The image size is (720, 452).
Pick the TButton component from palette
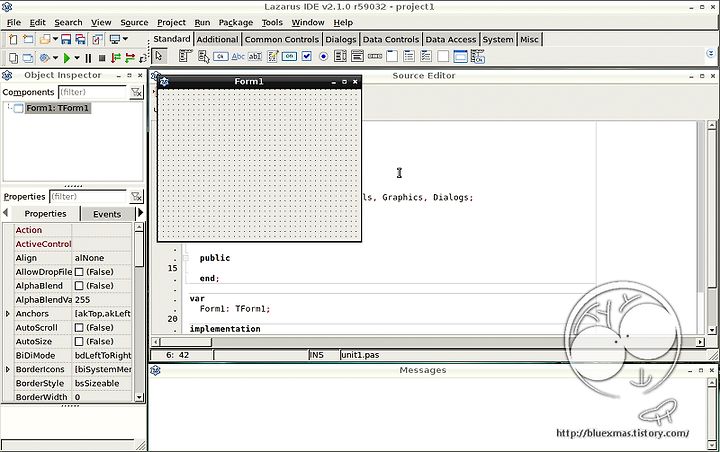[x=221, y=56]
